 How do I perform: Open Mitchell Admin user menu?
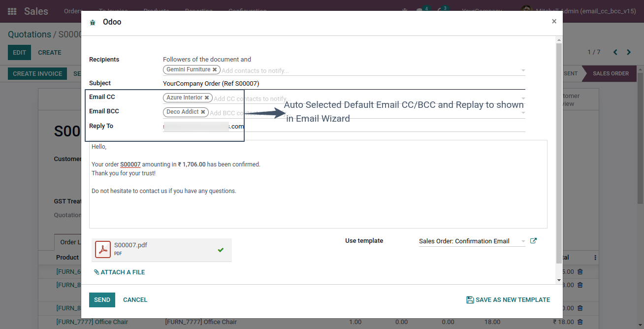(579, 11)
